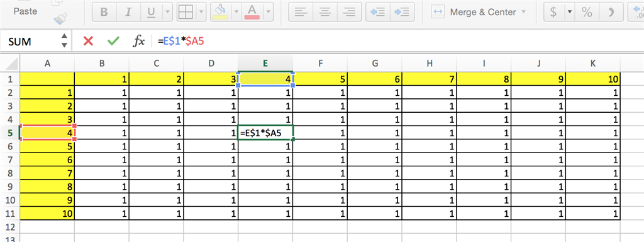The width and height of the screenshot is (644, 242).
Task: Apply red font color button
Action: tap(252, 12)
